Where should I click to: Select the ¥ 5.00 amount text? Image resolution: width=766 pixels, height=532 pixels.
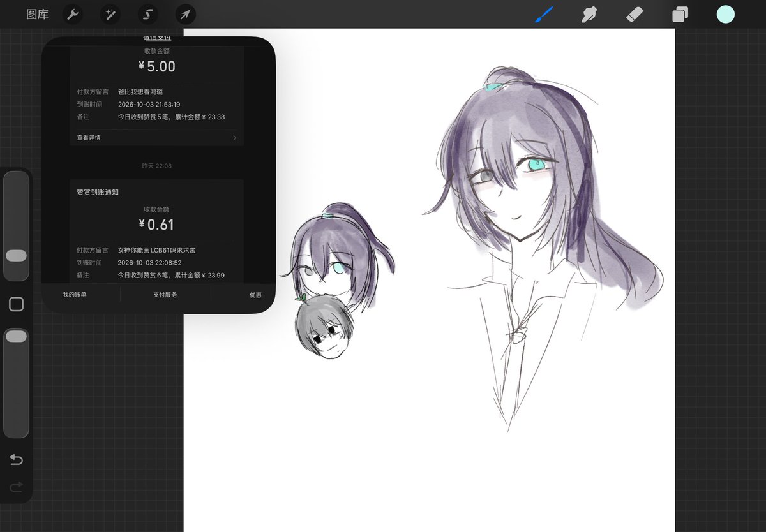click(x=156, y=66)
